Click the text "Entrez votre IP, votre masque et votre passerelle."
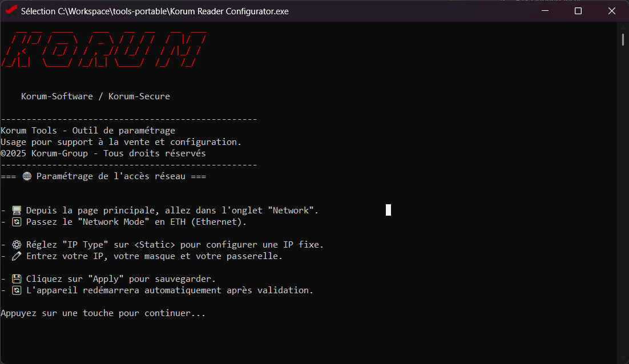Screen dimensions: 629x364 pos(155,256)
